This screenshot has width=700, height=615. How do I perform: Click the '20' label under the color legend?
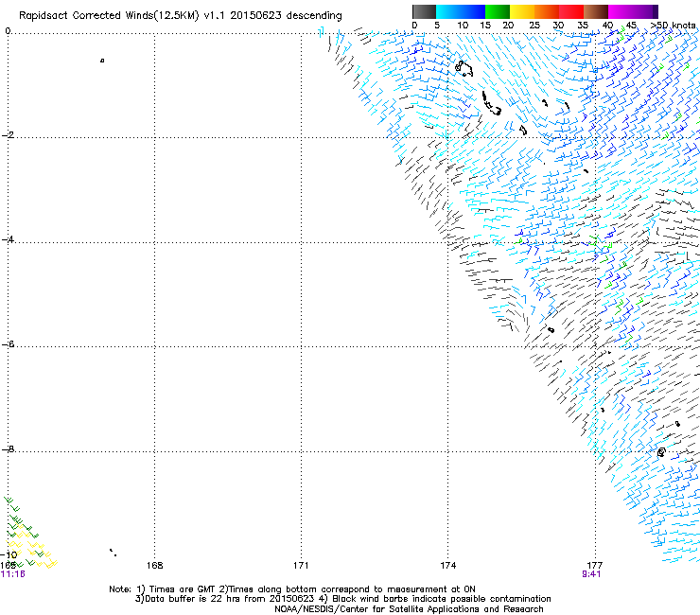tap(508, 26)
